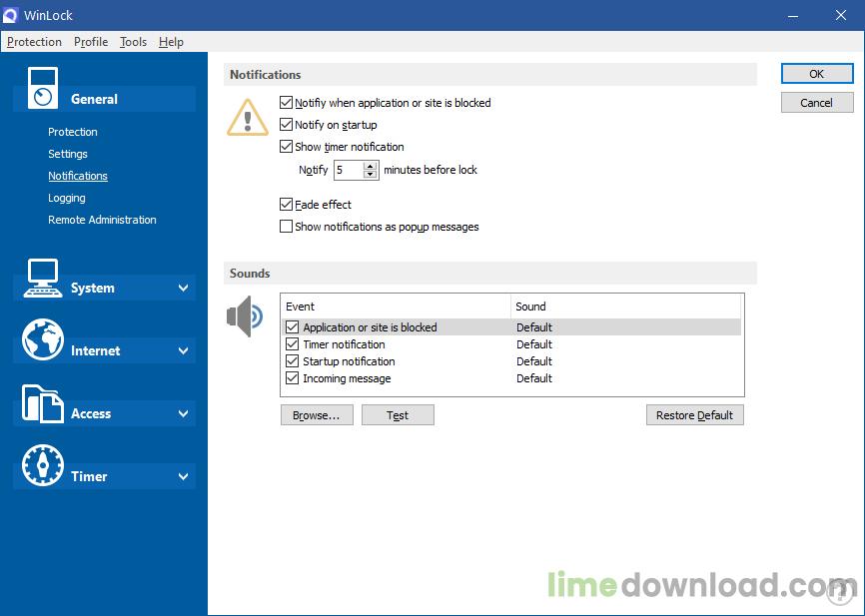Click the Event column header
Viewport: 865px width, 616px height.
[397, 307]
